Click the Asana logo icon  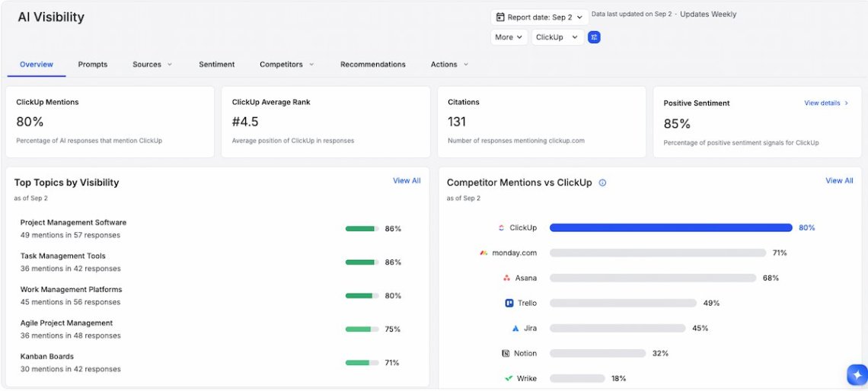[x=506, y=278]
